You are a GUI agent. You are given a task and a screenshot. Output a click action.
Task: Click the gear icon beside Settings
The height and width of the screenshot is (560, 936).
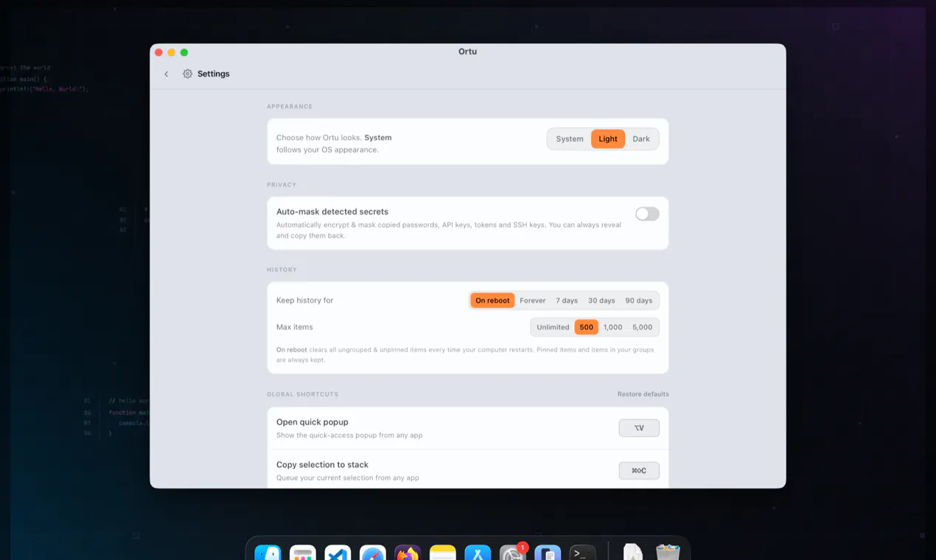point(187,74)
